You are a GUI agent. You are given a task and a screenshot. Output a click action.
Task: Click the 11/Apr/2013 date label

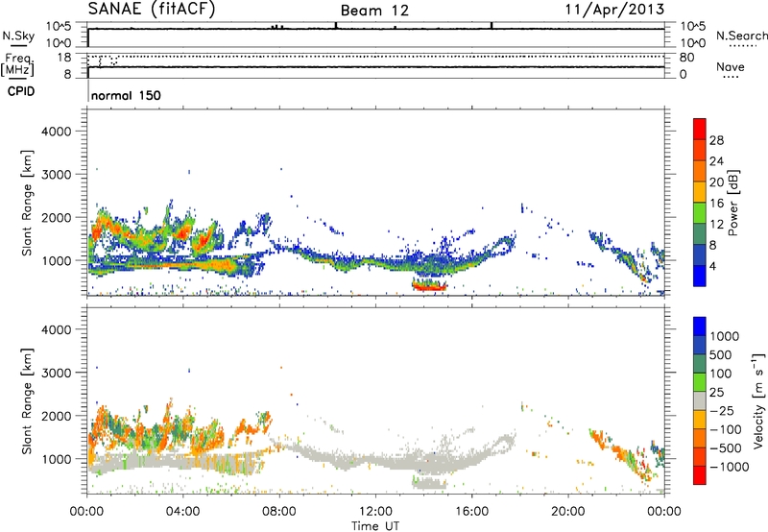(x=614, y=10)
